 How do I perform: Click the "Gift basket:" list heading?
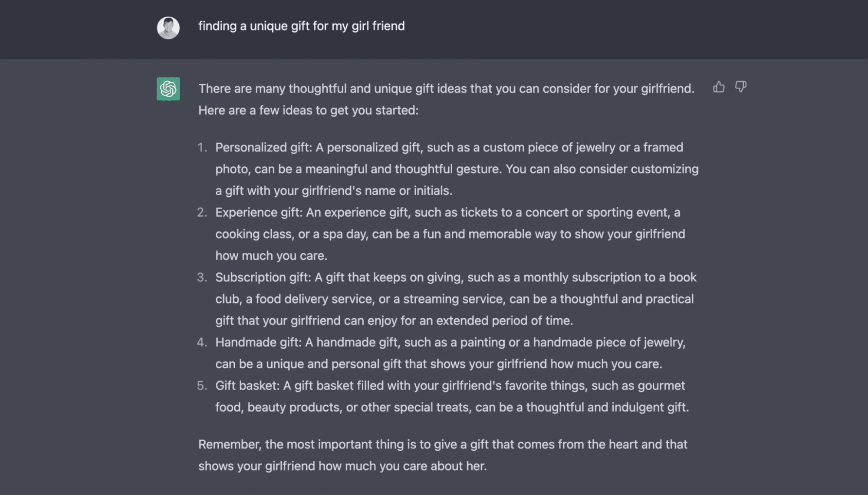(247, 386)
